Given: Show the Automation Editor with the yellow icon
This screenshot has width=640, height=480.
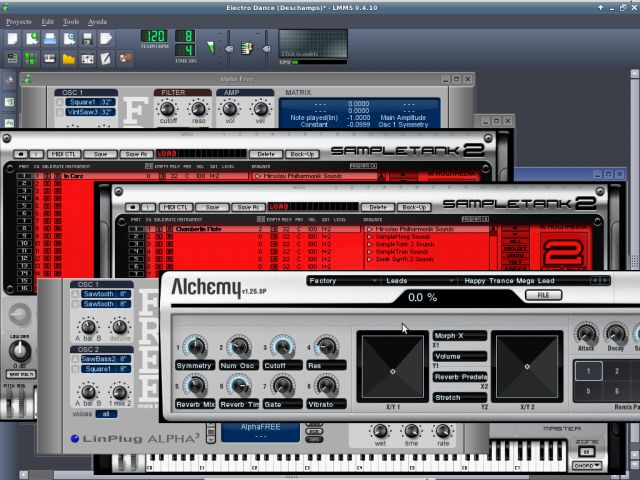Looking at the screenshot, I should point(69,59).
